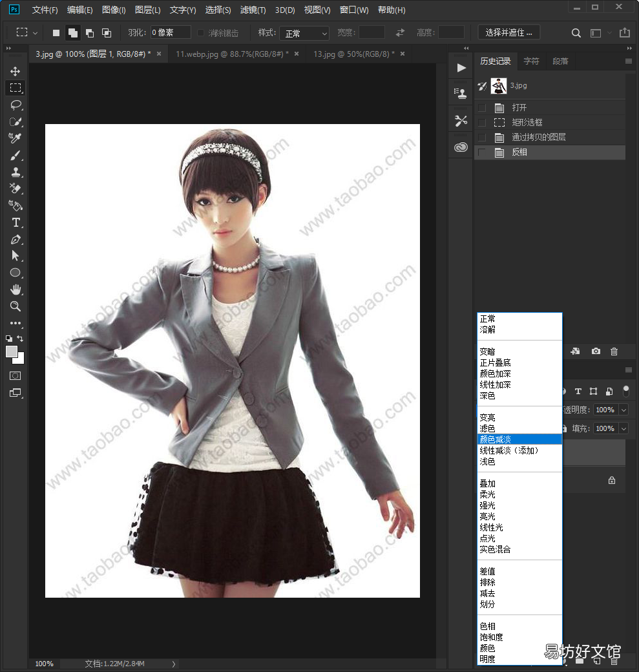
Task: Open the 样式 style dropdown
Action: (x=304, y=33)
